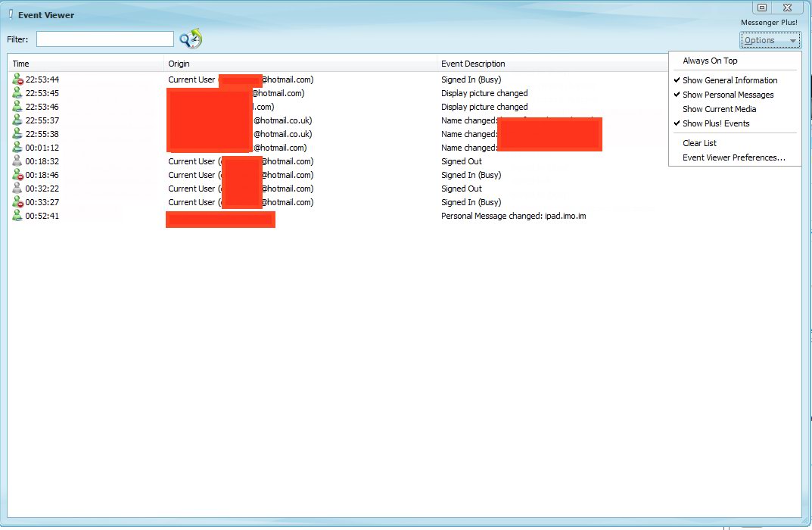Click the green contact icon at 22:55:37
This screenshot has width=812, height=530.
pos(17,120)
